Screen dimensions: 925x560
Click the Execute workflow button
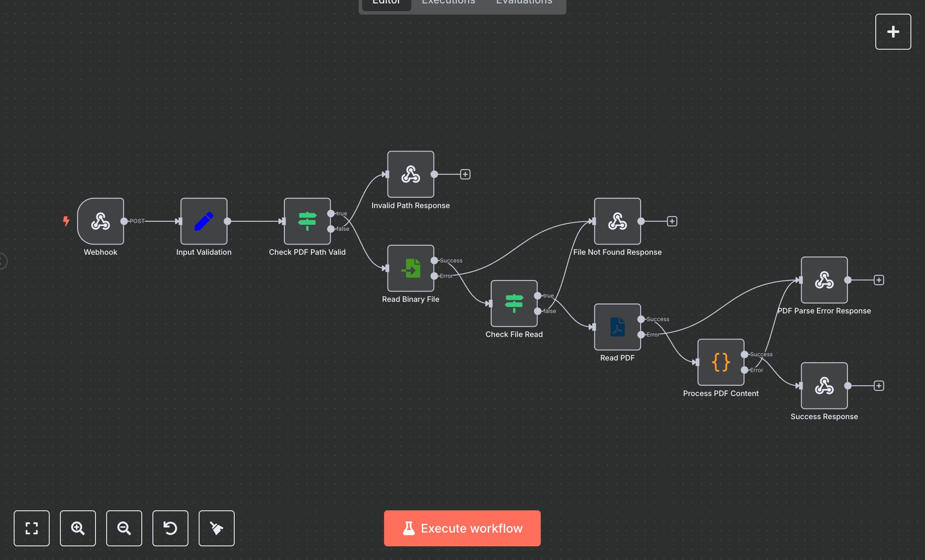(462, 528)
